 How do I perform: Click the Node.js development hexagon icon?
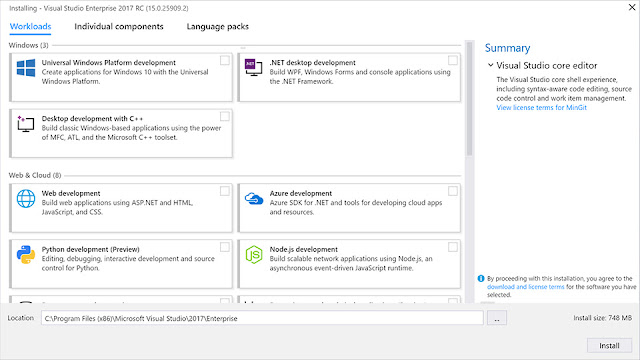tap(253, 255)
